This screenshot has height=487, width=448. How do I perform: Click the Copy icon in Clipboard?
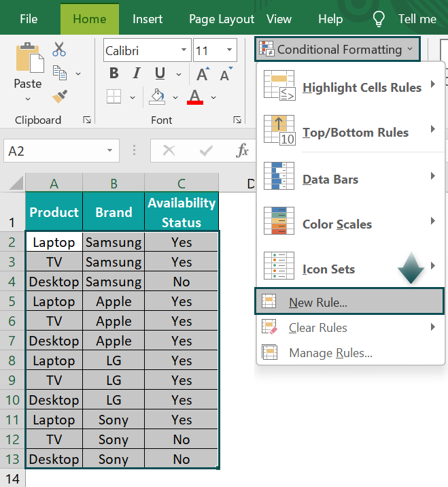[x=60, y=73]
